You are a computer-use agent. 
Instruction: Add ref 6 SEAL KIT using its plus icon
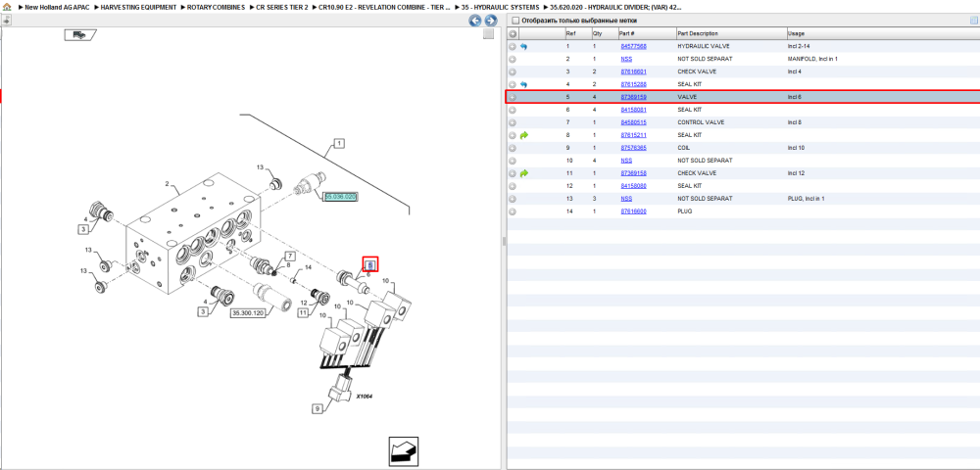click(x=513, y=110)
